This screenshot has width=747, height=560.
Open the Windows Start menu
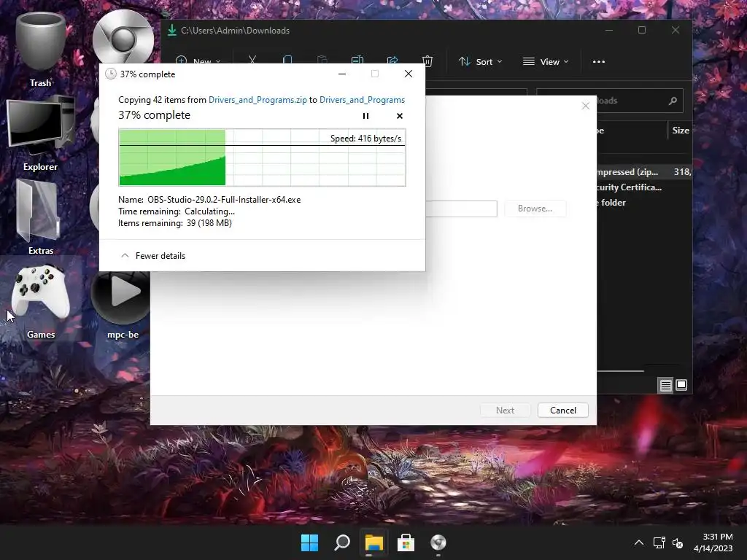pyautogui.click(x=309, y=542)
